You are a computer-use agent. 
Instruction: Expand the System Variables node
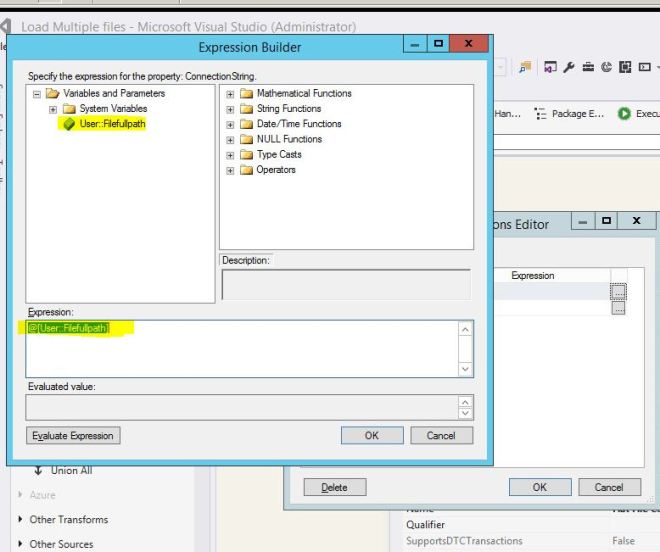[x=53, y=109]
